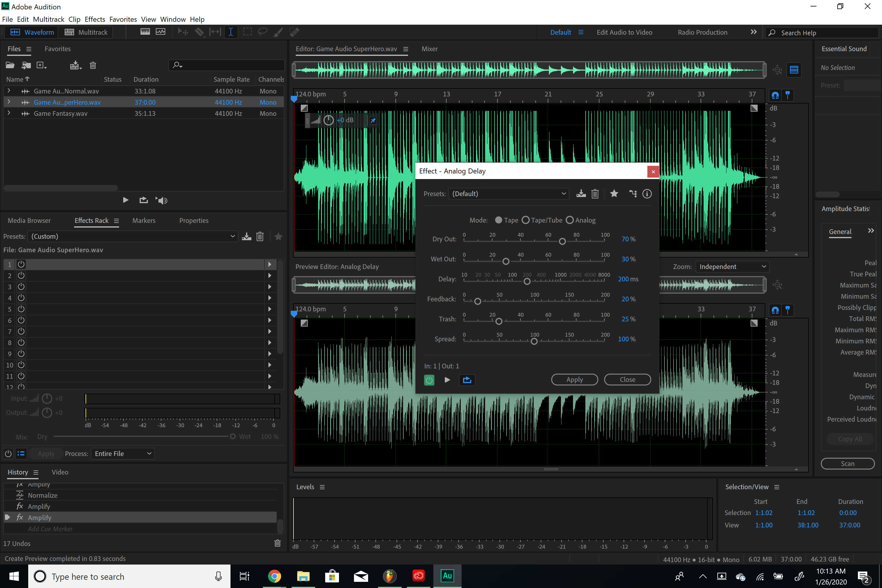Switch to the Markers tab
This screenshot has height=588, width=882.
[x=144, y=220]
